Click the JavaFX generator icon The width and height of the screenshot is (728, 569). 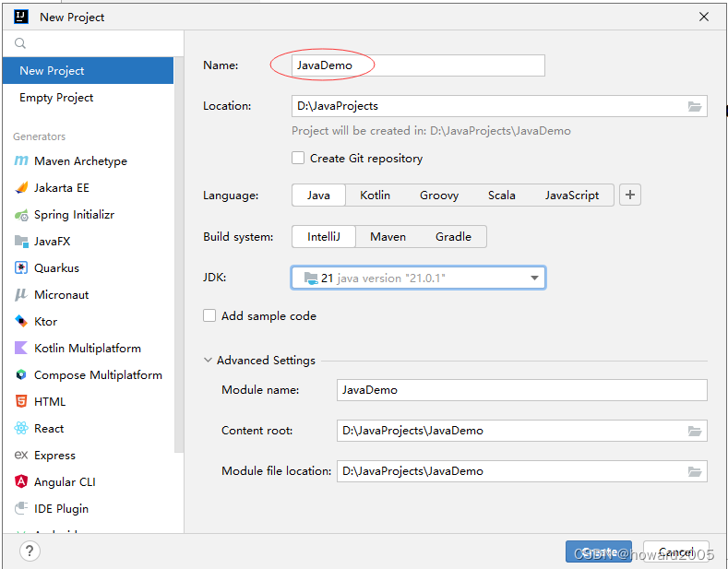[x=21, y=242]
